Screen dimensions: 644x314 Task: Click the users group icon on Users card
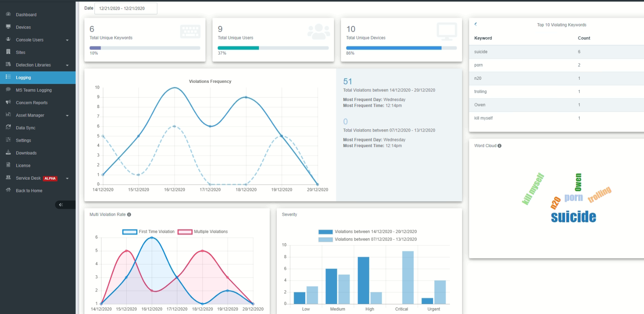(x=319, y=32)
